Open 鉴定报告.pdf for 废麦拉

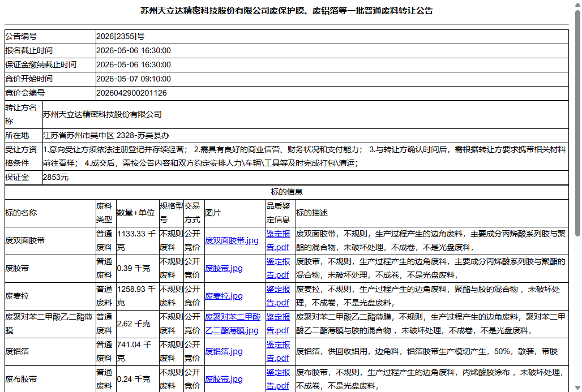[x=278, y=296]
